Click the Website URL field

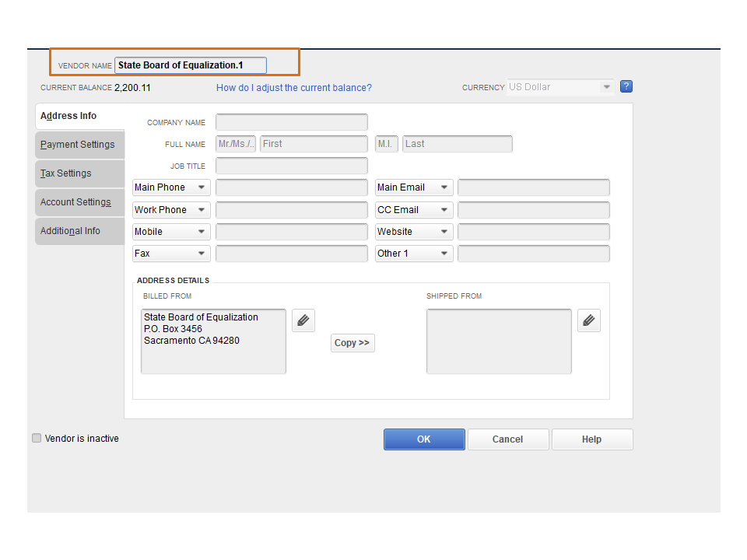click(x=534, y=232)
